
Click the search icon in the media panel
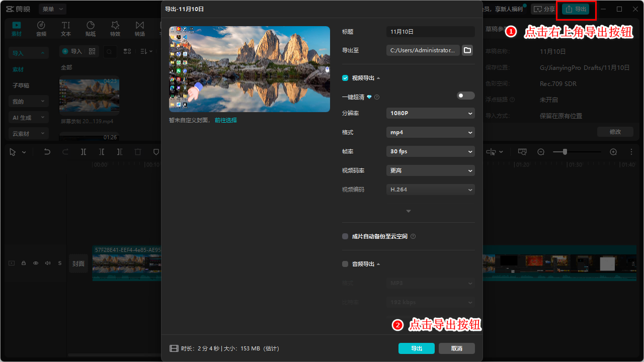110,52
